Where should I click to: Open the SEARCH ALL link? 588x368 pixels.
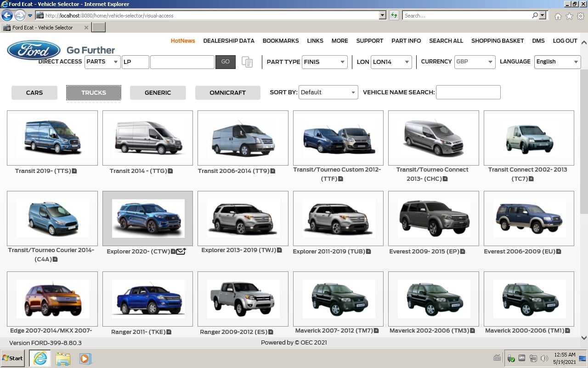coord(446,41)
